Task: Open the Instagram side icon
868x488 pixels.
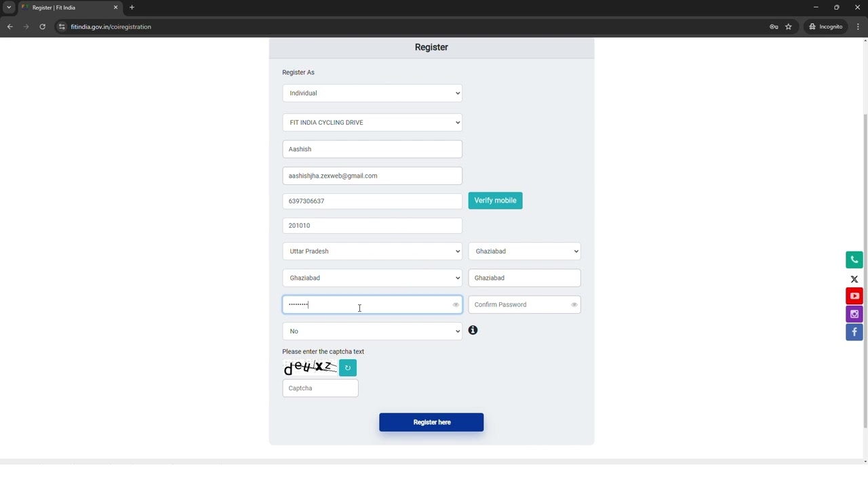Action: [x=854, y=314]
